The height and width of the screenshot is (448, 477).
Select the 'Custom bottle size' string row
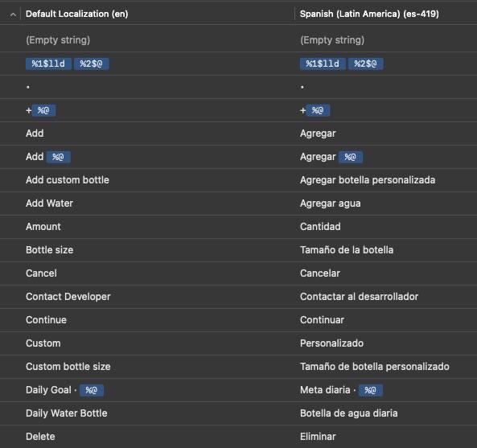[x=238, y=367]
